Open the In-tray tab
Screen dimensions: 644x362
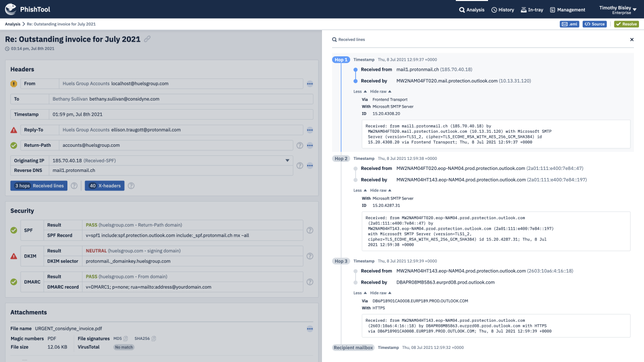pyautogui.click(x=532, y=10)
